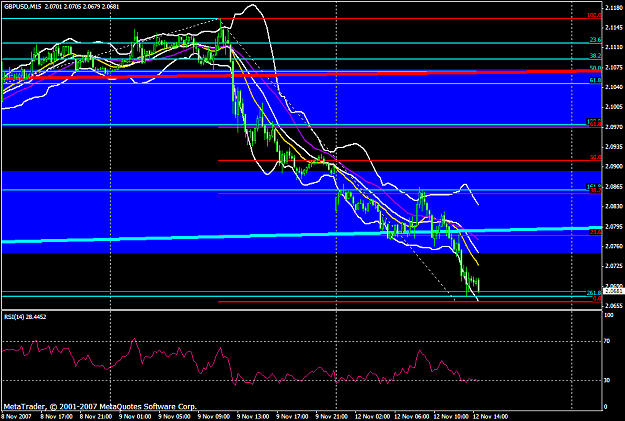This screenshot has width=625, height=421.
Task: Click the RSI scale 100 label
Action: (x=609, y=315)
